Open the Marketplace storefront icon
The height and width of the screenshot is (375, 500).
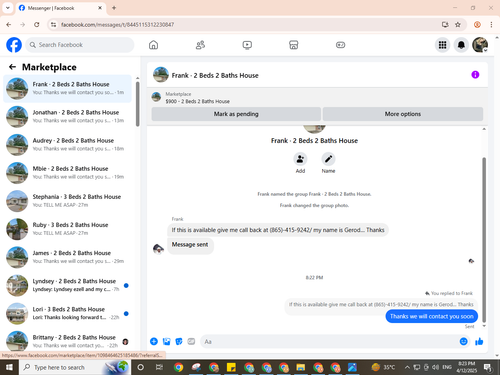pos(294,45)
